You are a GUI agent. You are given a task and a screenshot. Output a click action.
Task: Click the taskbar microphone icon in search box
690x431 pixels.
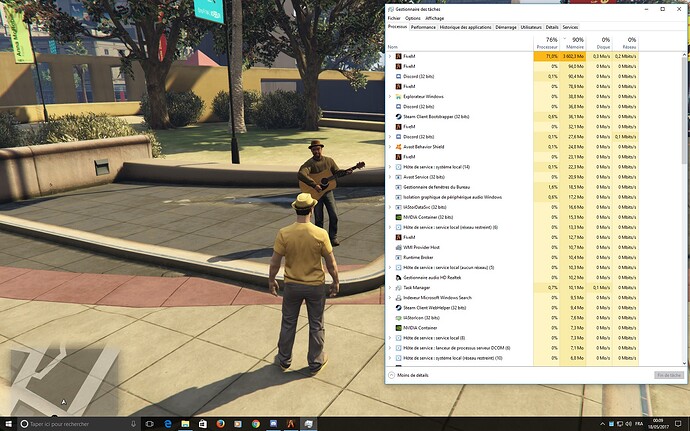click(133, 424)
